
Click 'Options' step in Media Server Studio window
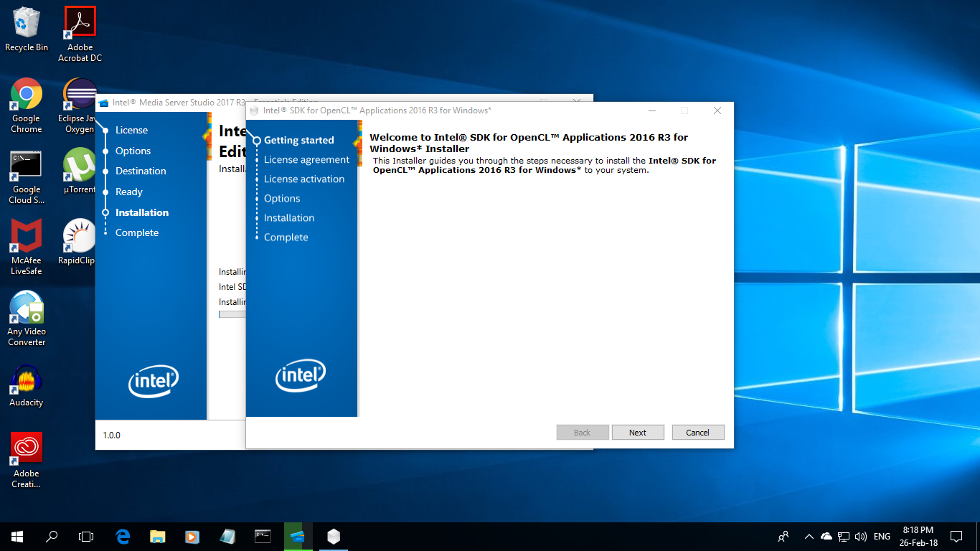133,151
